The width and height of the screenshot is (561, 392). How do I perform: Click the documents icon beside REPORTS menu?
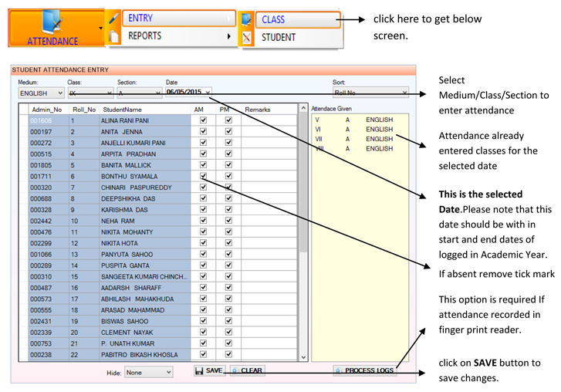(x=113, y=36)
